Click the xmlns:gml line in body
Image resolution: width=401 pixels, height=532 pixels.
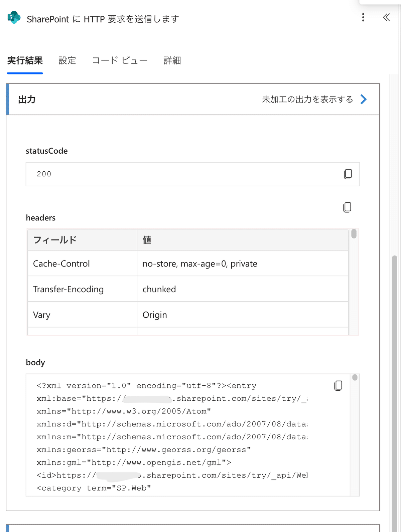click(x=134, y=463)
